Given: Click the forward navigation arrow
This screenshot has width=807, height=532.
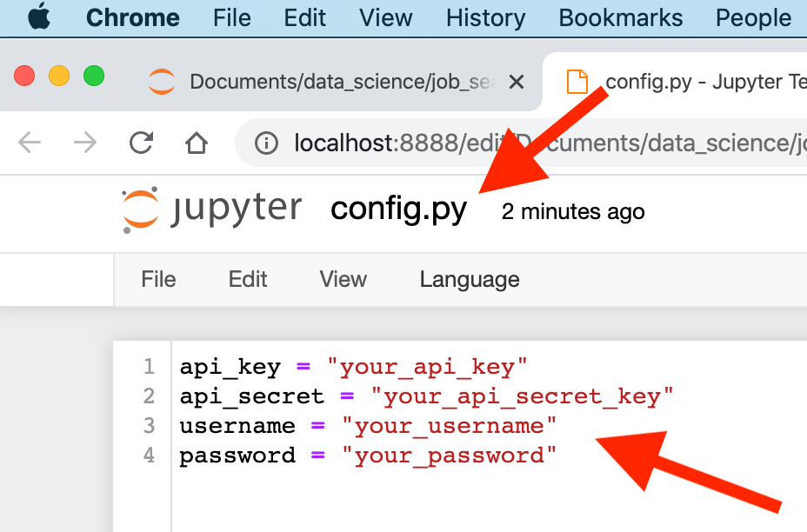Looking at the screenshot, I should (85, 143).
